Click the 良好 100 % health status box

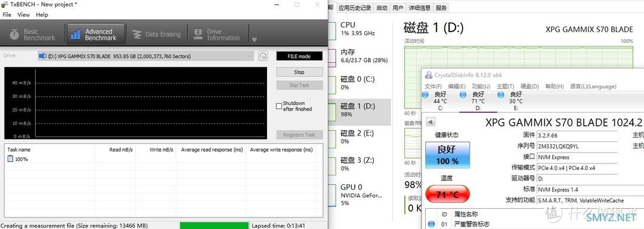pyautogui.click(x=447, y=155)
